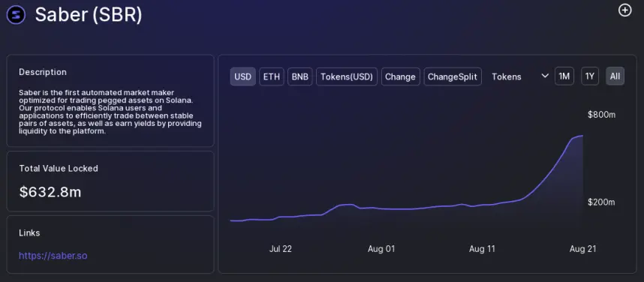Click the Jul 22 date label
Viewport: 644px width, 282px height.
point(281,249)
